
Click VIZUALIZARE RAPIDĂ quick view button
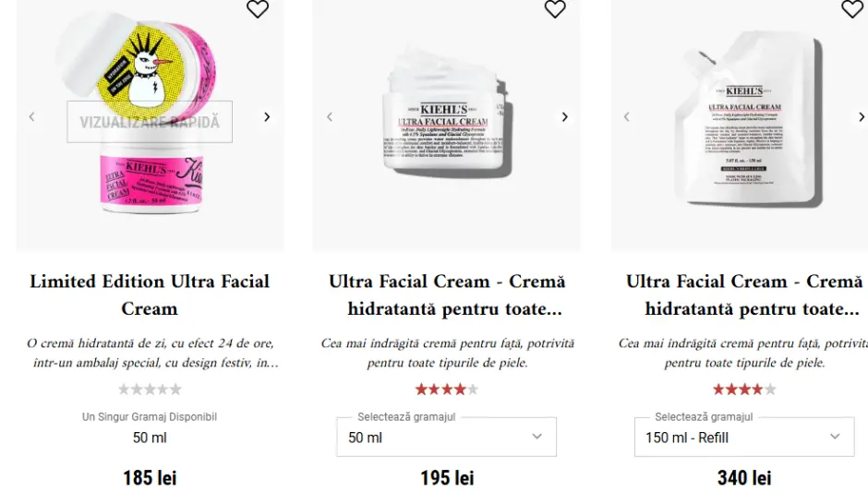click(150, 122)
